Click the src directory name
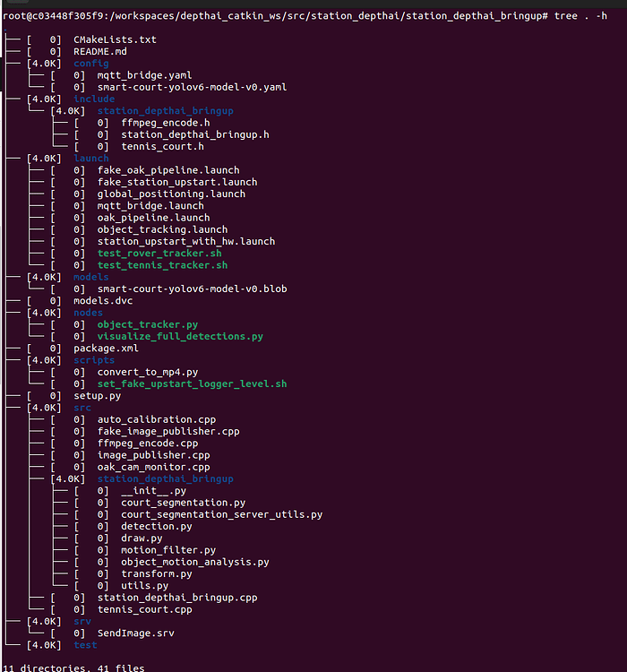Viewport: 627px width, 672px height. tap(82, 407)
